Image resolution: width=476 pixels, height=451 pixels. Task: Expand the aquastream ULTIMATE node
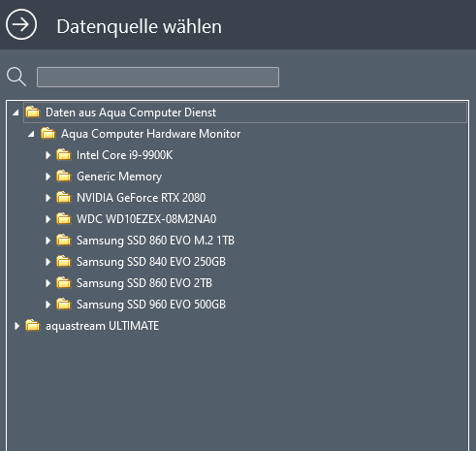(16, 326)
